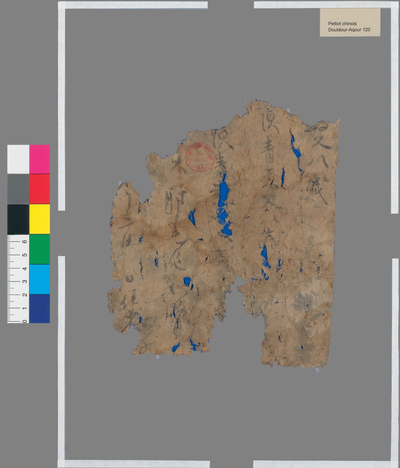Image resolution: width=400 pixels, height=468 pixels.
Task: Choose the dark blue color patch
Action: 40,308
